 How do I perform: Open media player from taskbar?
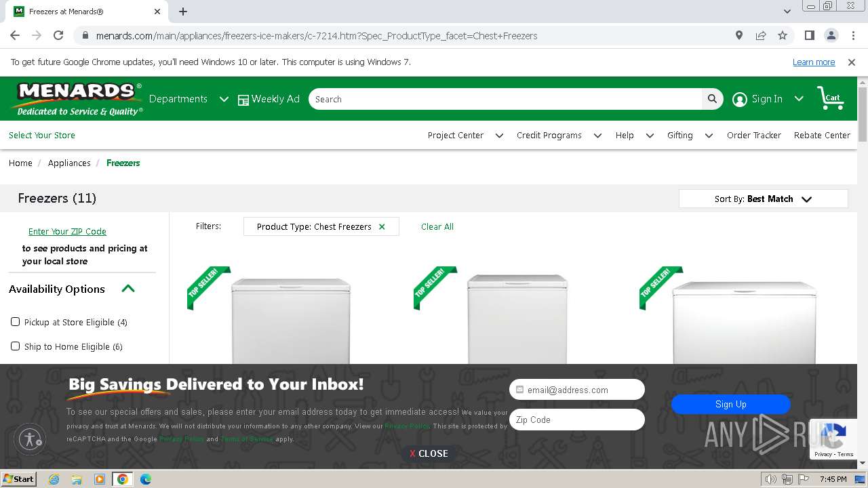(x=100, y=479)
